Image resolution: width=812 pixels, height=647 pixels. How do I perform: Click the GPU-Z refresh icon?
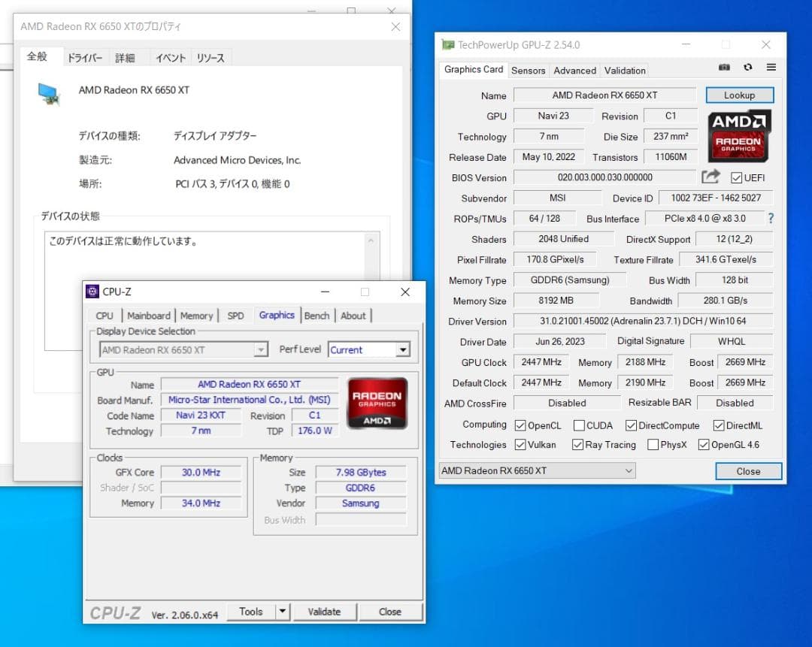[x=747, y=68]
